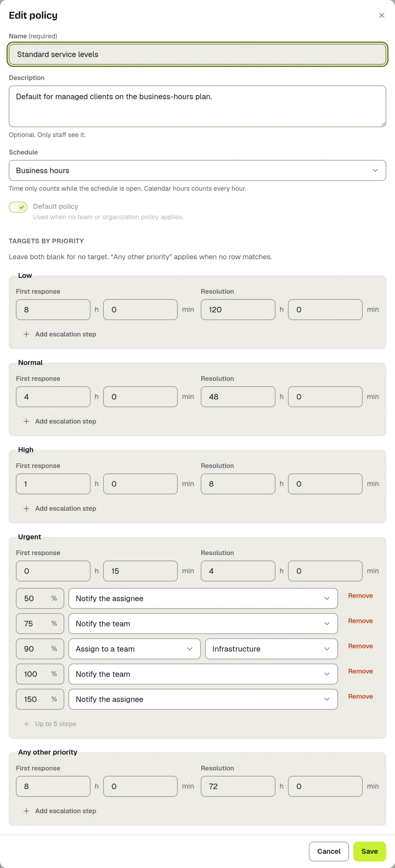Click the Name field with Standard service levels

[197, 54]
